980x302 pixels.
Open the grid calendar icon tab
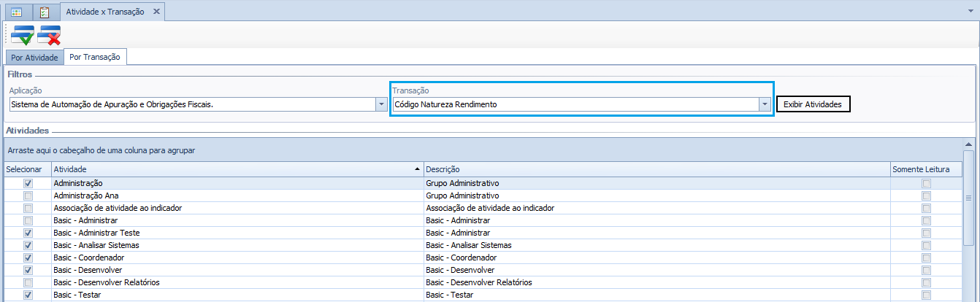tap(16, 12)
